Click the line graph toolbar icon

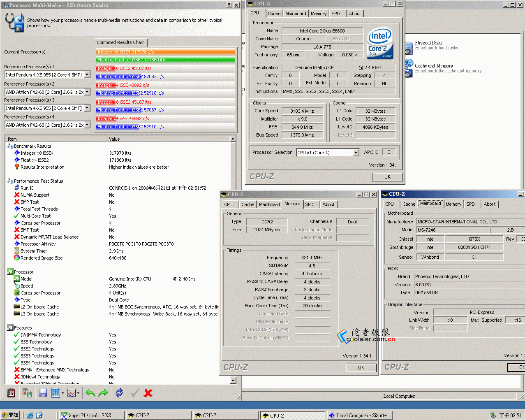(71, 393)
